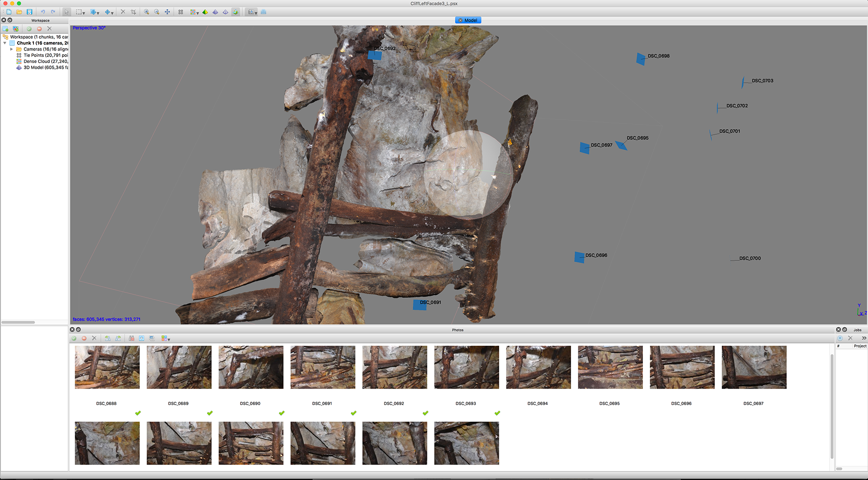
Task: Open the dense cloud view dropdown arrow
Action: [x=198, y=13]
